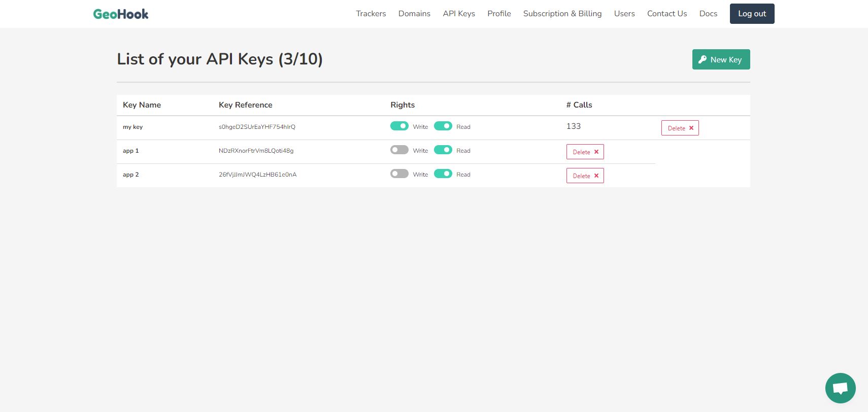868x412 pixels.
Task: Enable Write right for app 1
Action: pos(399,150)
